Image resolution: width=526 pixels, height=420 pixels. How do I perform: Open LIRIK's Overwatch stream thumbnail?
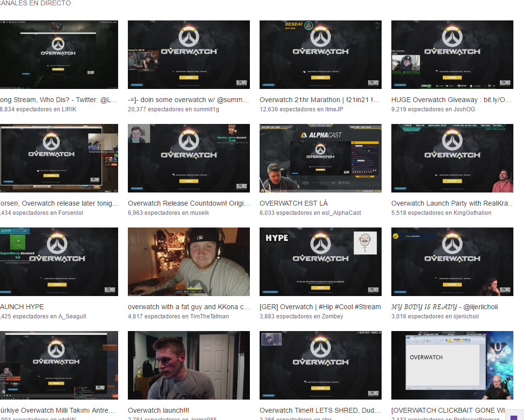(x=59, y=54)
